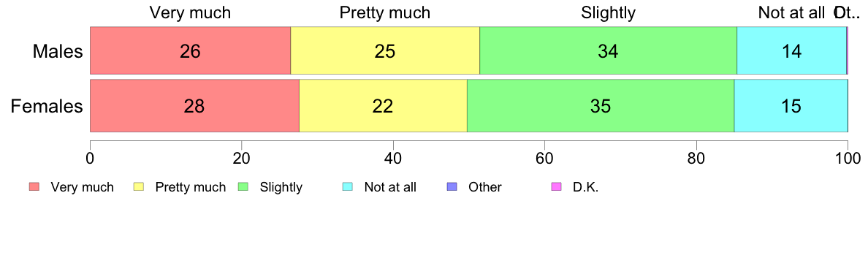Click the Females row label
This screenshot has width=868, height=269.
pos(47,106)
